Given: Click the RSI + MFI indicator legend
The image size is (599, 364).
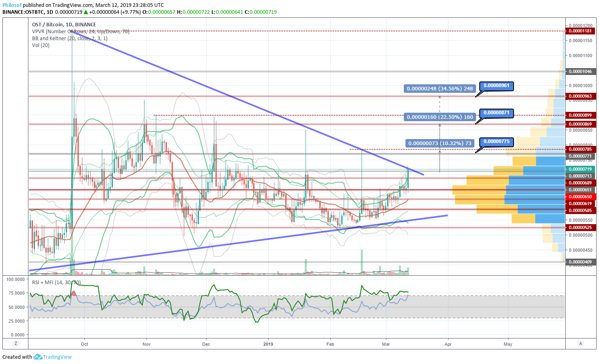Looking at the screenshot, I should 56,283.
